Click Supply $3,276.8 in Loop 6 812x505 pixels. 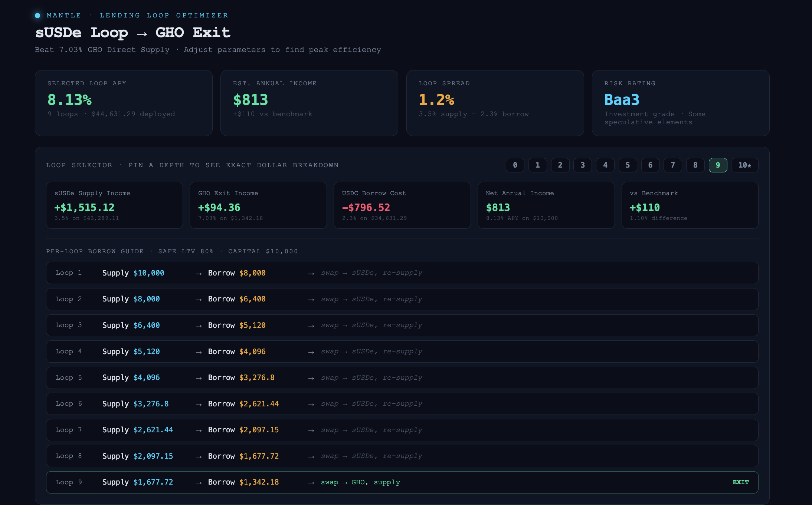click(x=135, y=404)
